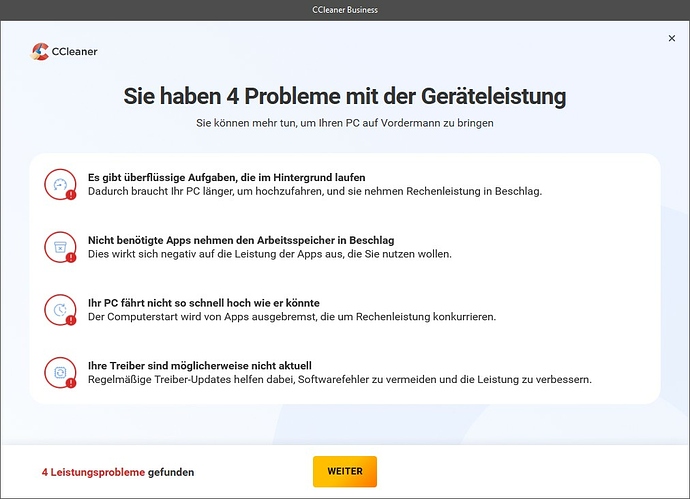Screen dimensions: 690x499
Task: Click the outdated drivers update warning icon
Action: click(60, 373)
